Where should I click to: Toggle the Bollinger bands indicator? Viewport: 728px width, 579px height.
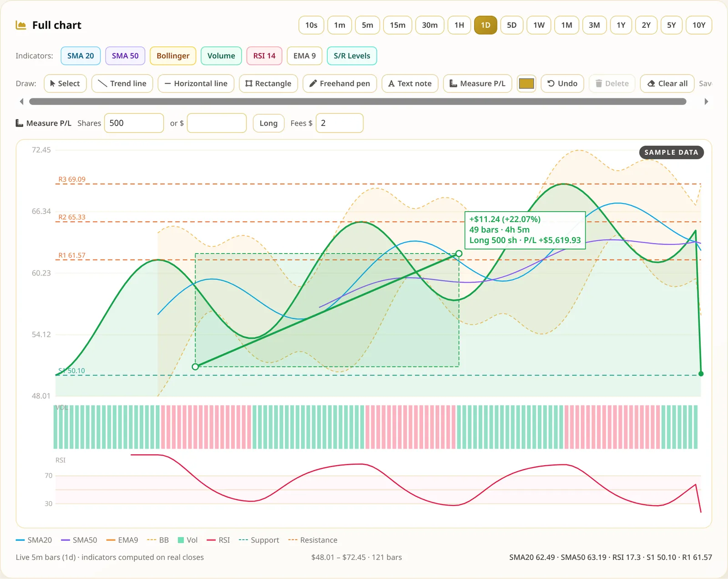[173, 56]
